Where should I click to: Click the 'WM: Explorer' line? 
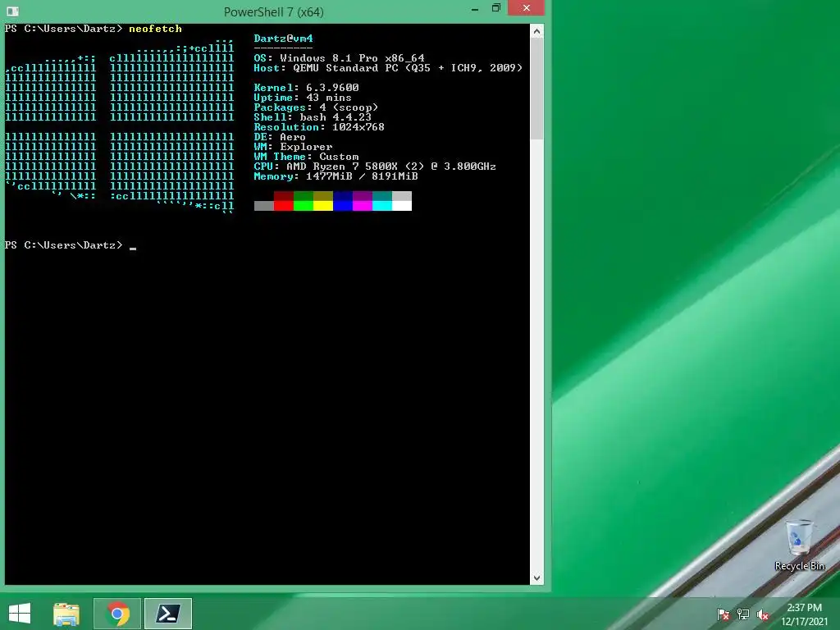[x=293, y=147]
